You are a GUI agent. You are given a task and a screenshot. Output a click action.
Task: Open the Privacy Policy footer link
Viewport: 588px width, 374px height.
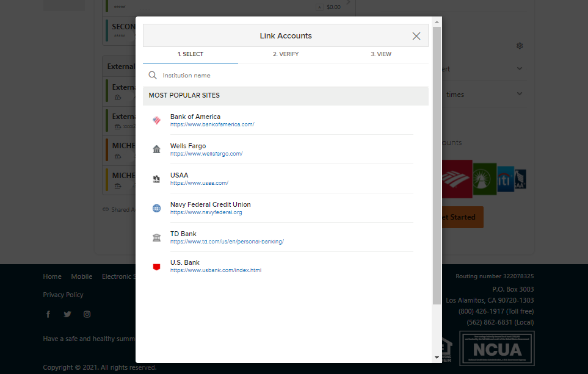point(63,295)
